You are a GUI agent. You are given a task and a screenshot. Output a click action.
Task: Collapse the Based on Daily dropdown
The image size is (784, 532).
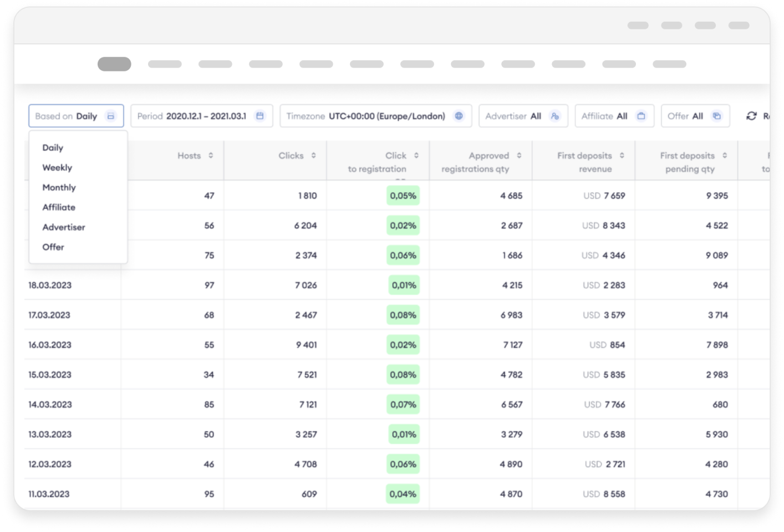click(76, 116)
